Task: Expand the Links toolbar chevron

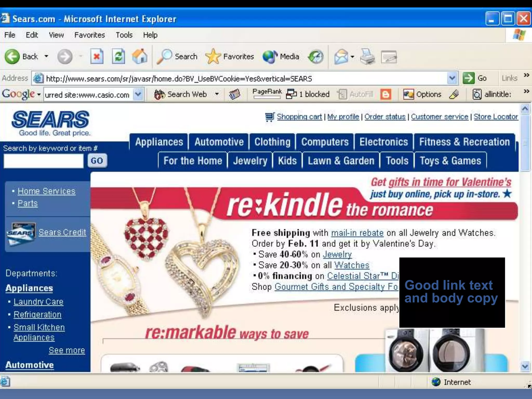Action: [526, 75]
